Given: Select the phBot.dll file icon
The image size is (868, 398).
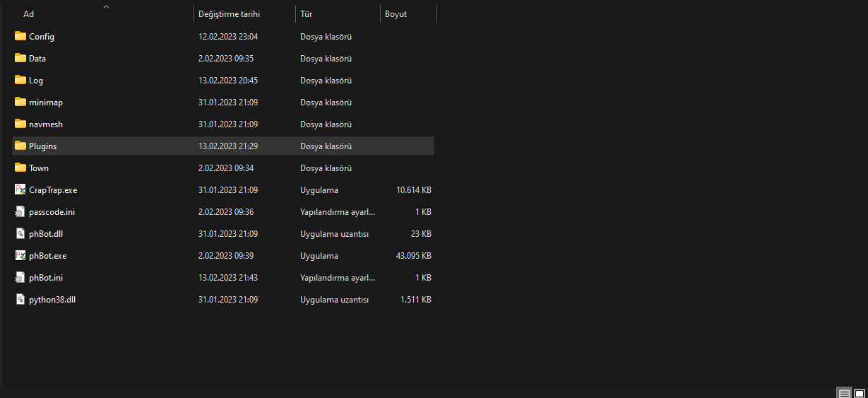Looking at the screenshot, I should tap(20, 233).
